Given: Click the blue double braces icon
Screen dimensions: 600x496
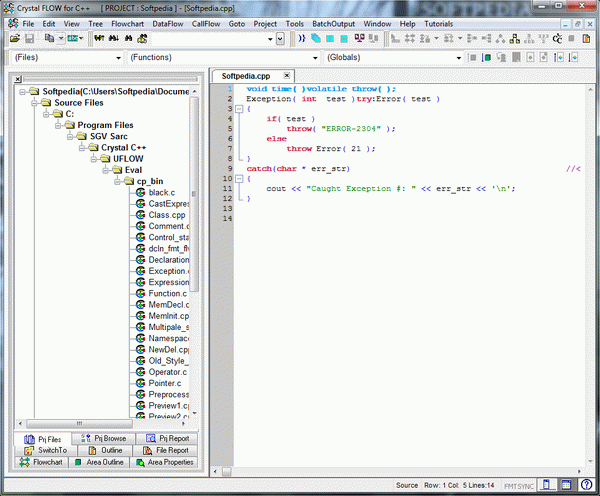Looking at the screenshot, I should (x=302, y=38).
